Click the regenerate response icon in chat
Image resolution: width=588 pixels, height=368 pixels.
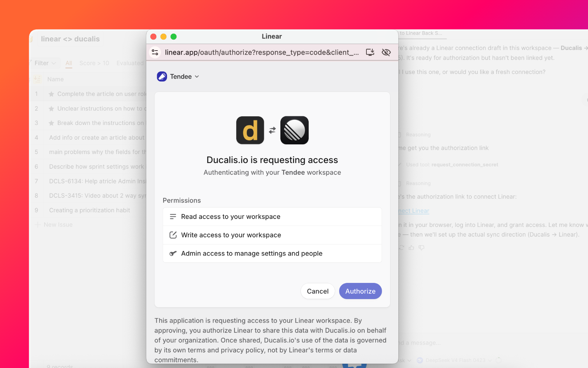(x=401, y=248)
